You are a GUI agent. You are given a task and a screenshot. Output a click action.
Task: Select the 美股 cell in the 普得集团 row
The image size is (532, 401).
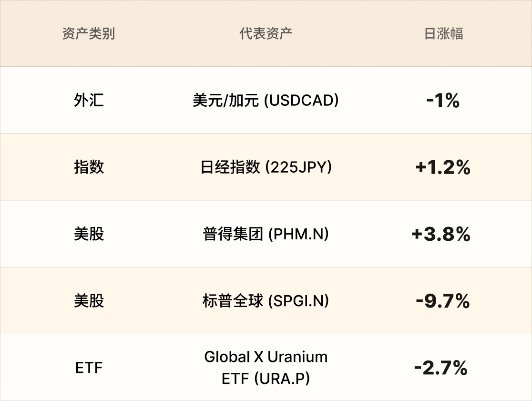click(89, 234)
